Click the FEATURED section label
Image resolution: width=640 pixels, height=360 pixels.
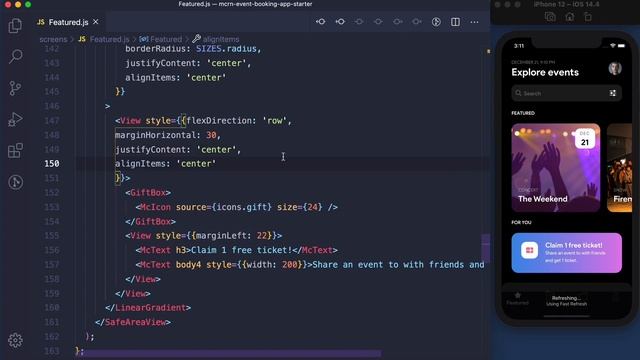(x=523, y=113)
